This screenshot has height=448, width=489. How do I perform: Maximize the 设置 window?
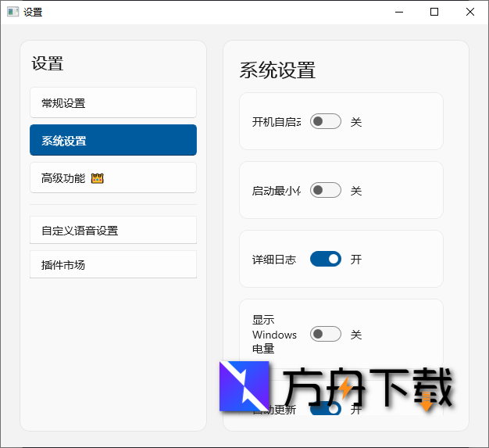434,13
